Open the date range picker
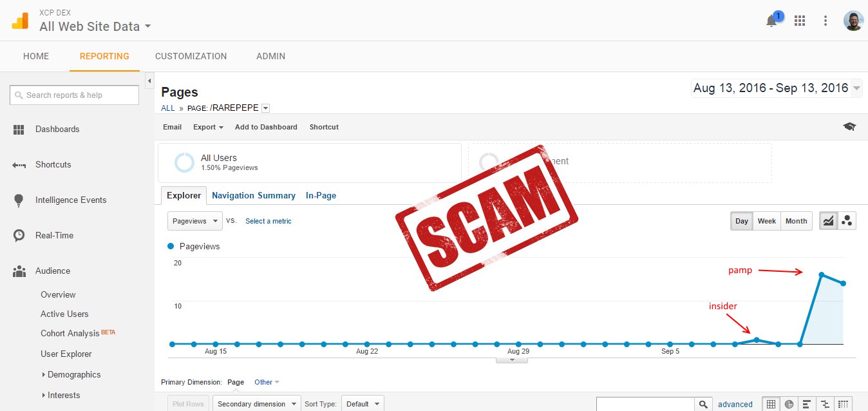Screen dimensions: 868x411 777,88
